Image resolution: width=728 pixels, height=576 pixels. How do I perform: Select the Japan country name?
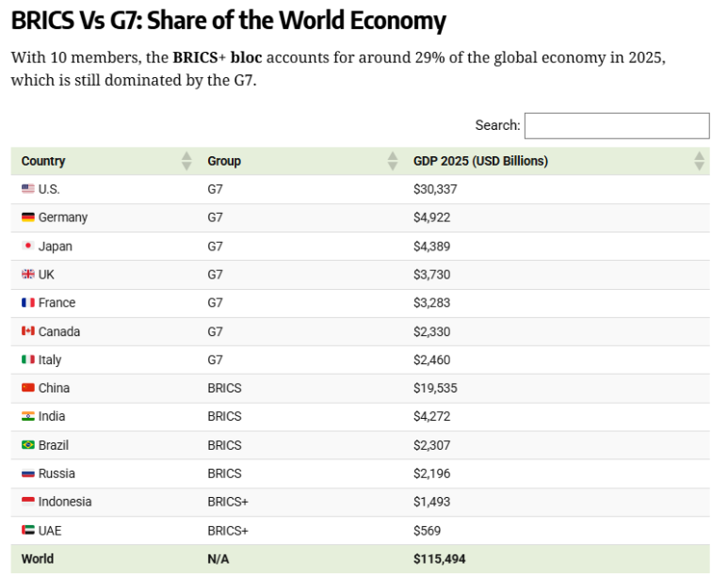coord(56,247)
